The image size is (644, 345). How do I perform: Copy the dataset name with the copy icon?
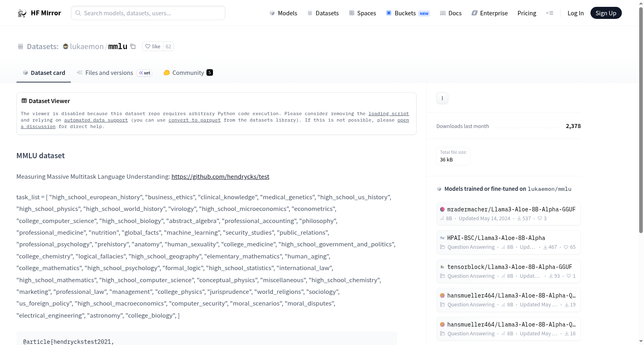coord(133,46)
